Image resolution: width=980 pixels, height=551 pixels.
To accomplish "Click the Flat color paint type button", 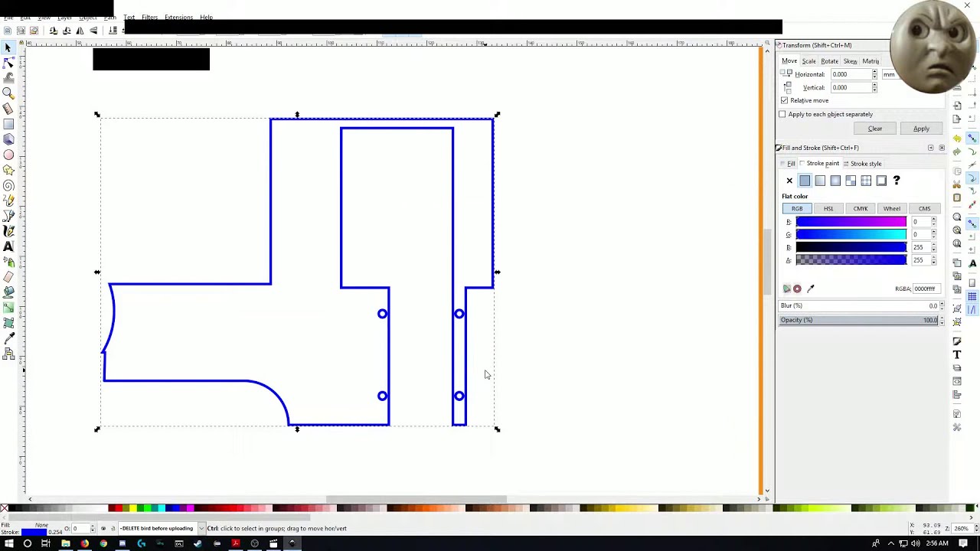I will coord(805,181).
